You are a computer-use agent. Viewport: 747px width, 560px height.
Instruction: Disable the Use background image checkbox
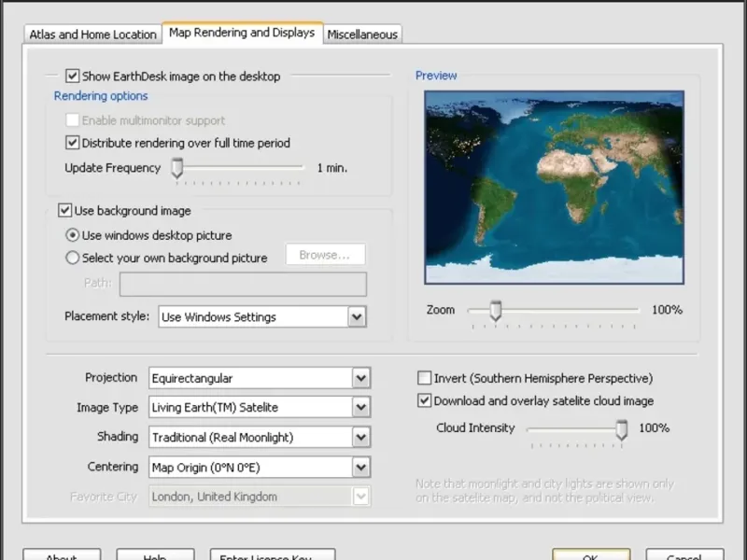click(x=65, y=211)
